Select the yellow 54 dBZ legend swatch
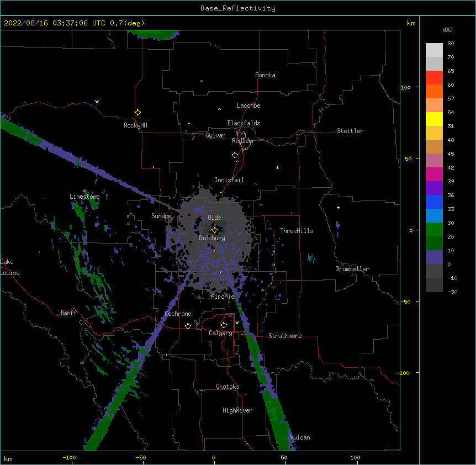The height and width of the screenshot is (465, 476). pyautogui.click(x=434, y=119)
